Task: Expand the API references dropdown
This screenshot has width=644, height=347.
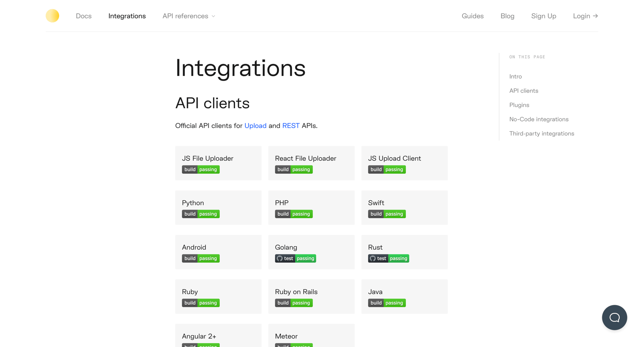Action: pos(189,16)
